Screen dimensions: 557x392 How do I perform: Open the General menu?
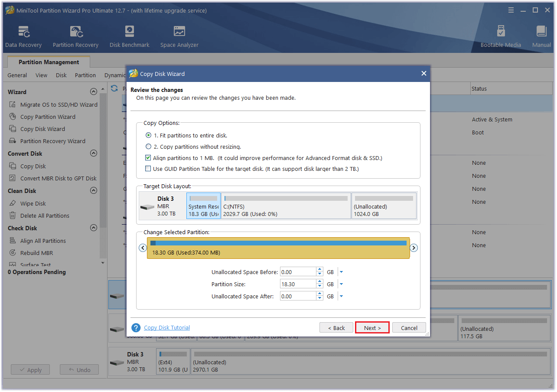17,75
